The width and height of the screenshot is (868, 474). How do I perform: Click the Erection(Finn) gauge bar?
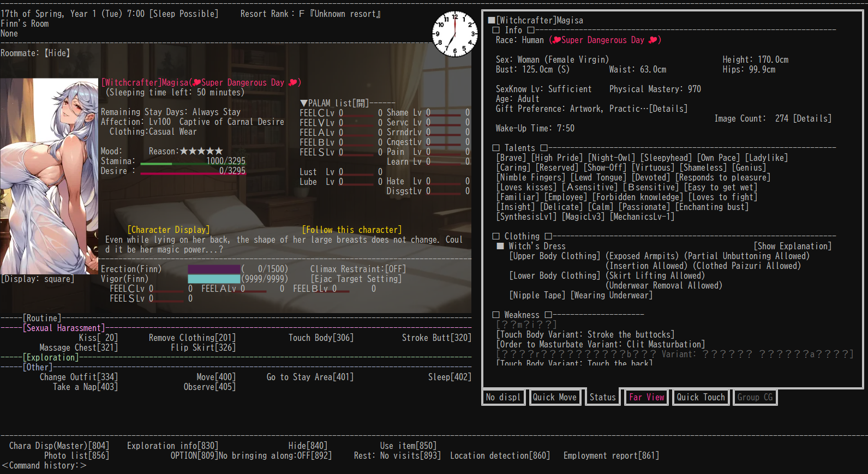(x=214, y=269)
